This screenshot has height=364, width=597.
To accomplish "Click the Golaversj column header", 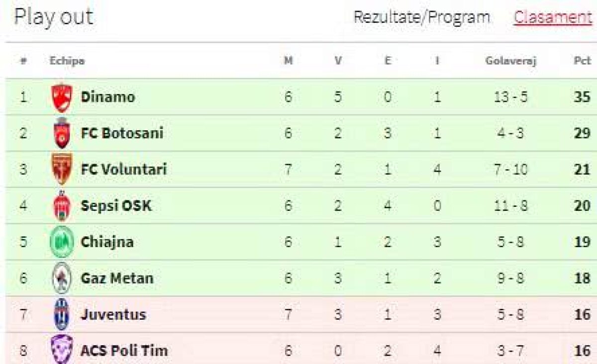I will [510, 61].
